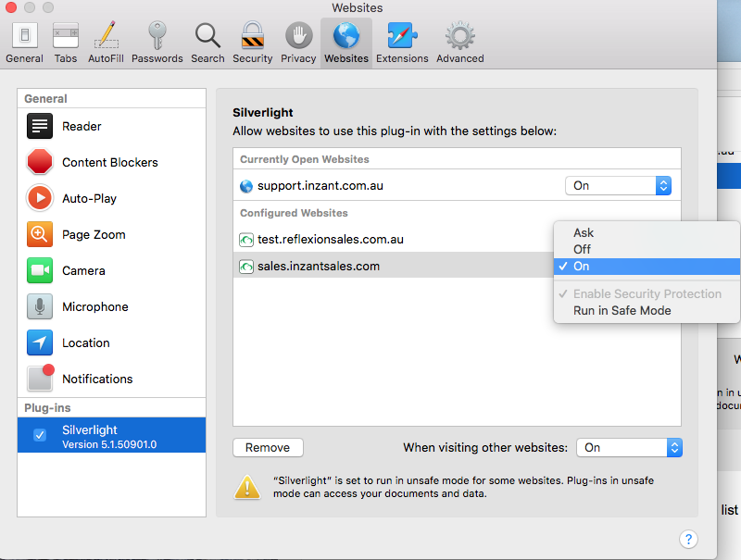Open the Advanced gear icon

coord(459,36)
